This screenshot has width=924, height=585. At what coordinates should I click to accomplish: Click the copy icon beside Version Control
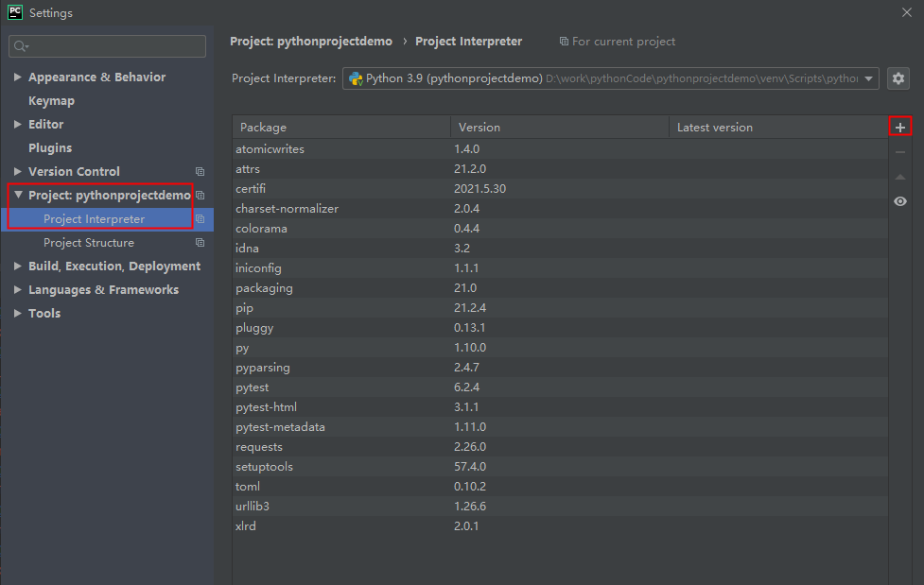pyautogui.click(x=200, y=171)
